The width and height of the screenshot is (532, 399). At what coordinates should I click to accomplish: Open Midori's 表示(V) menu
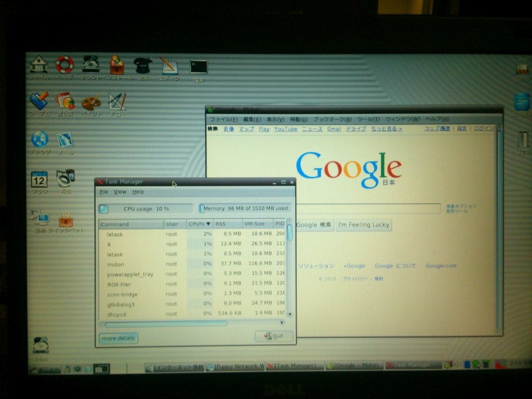click(x=275, y=119)
